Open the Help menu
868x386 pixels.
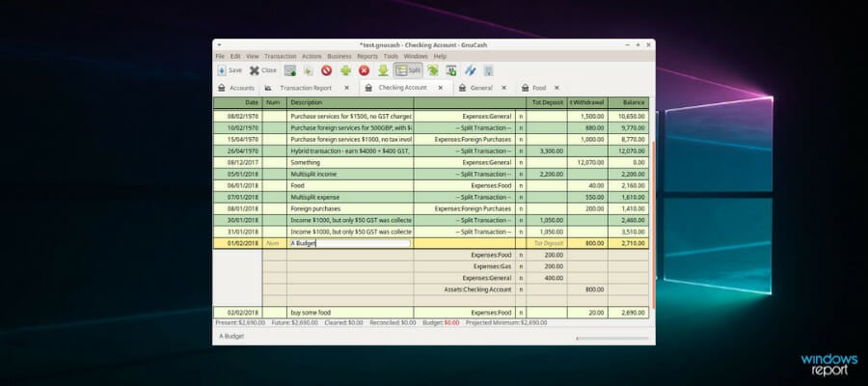point(440,57)
